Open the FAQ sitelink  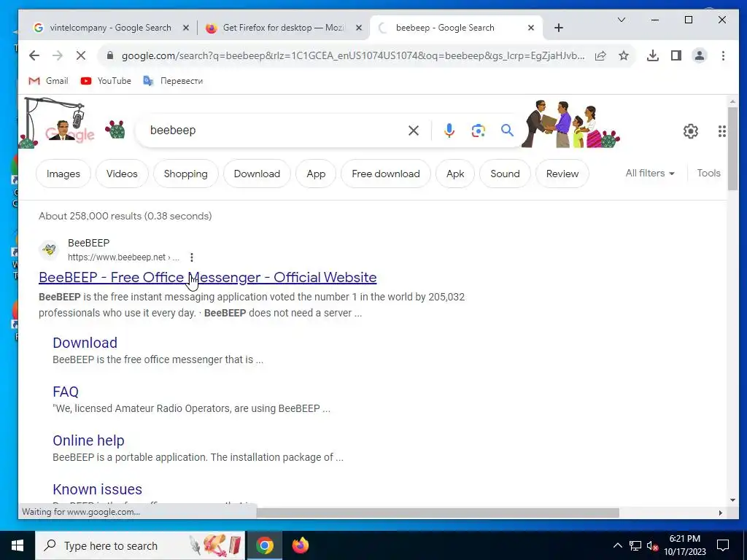pyautogui.click(x=66, y=392)
